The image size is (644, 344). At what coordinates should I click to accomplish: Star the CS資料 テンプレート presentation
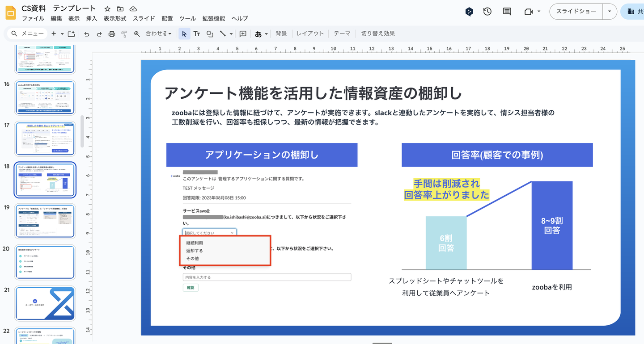pos(107,9)
